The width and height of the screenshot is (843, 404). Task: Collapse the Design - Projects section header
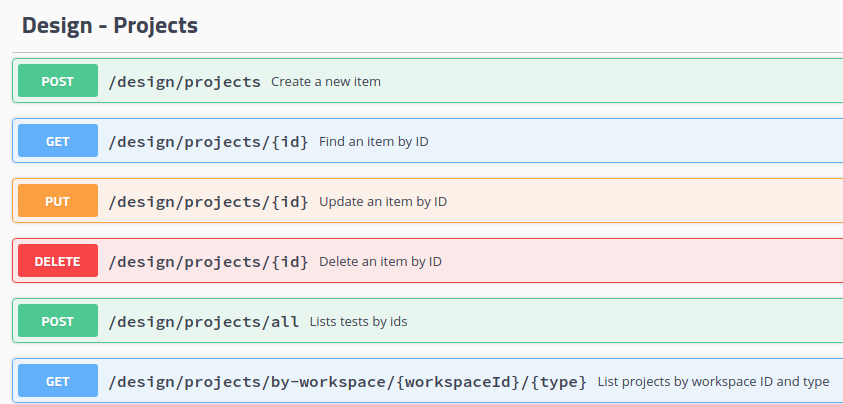click(x=110, y=26)
